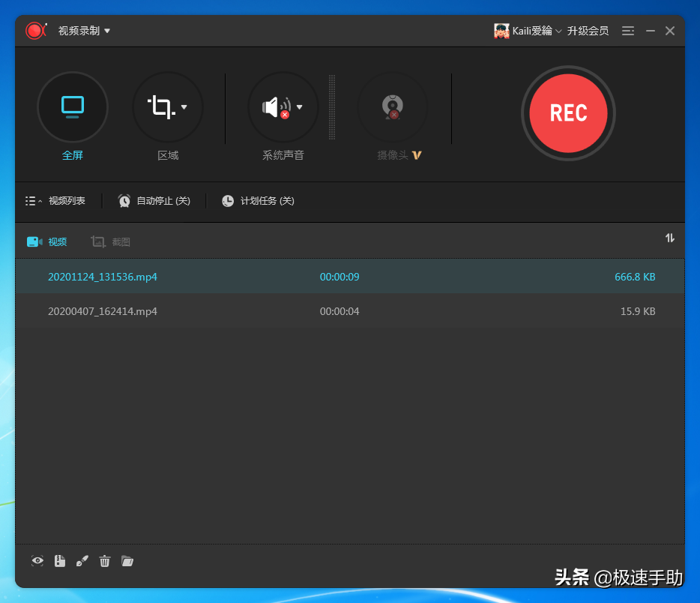700x603 pixels.
Task: Toggle 自动停止 auto-stop setting
Action: 155,201
